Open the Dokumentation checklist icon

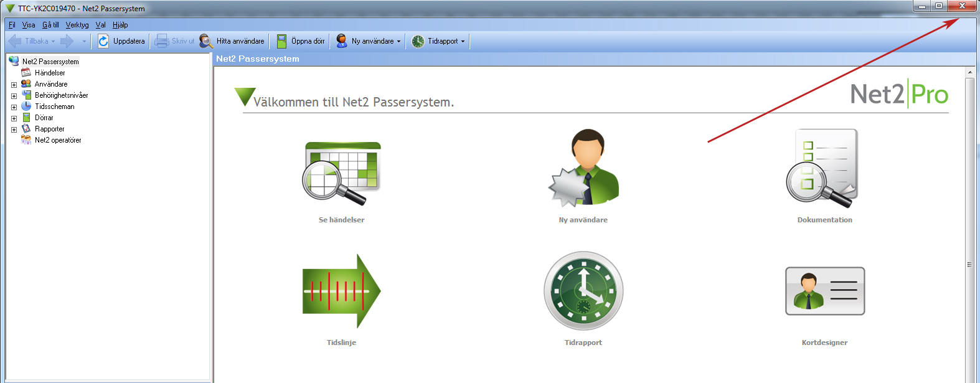tap(822, 168)
